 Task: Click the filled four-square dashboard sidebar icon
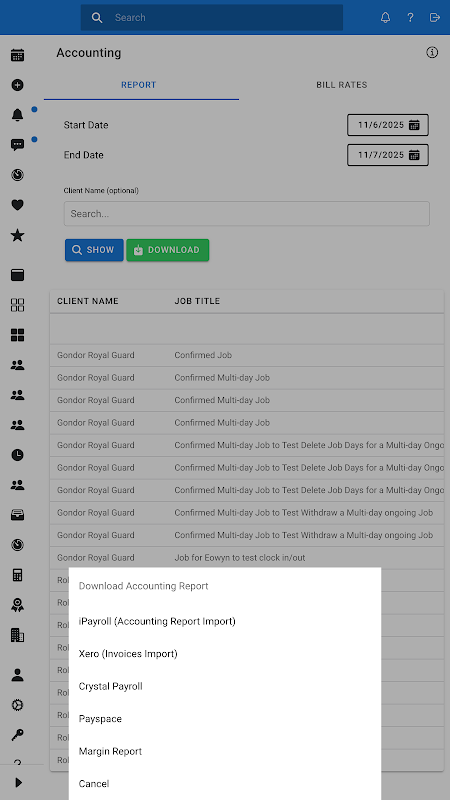[17, 335]
